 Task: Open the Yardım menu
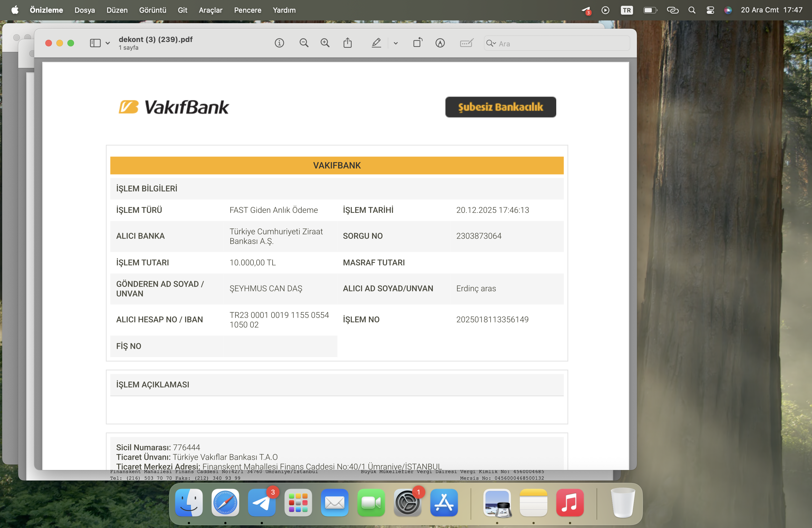[284, 10]
